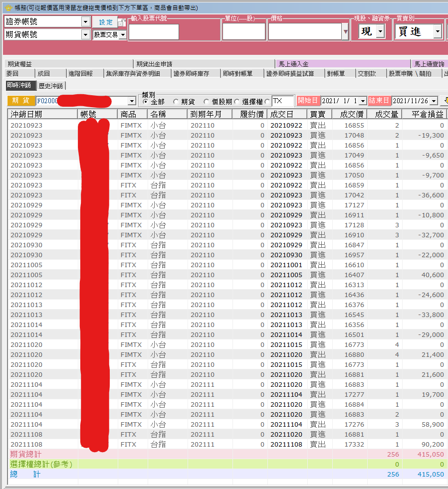Click the 帳號 column header
This screenshot has height=489, width=448.
click(97, 114)
